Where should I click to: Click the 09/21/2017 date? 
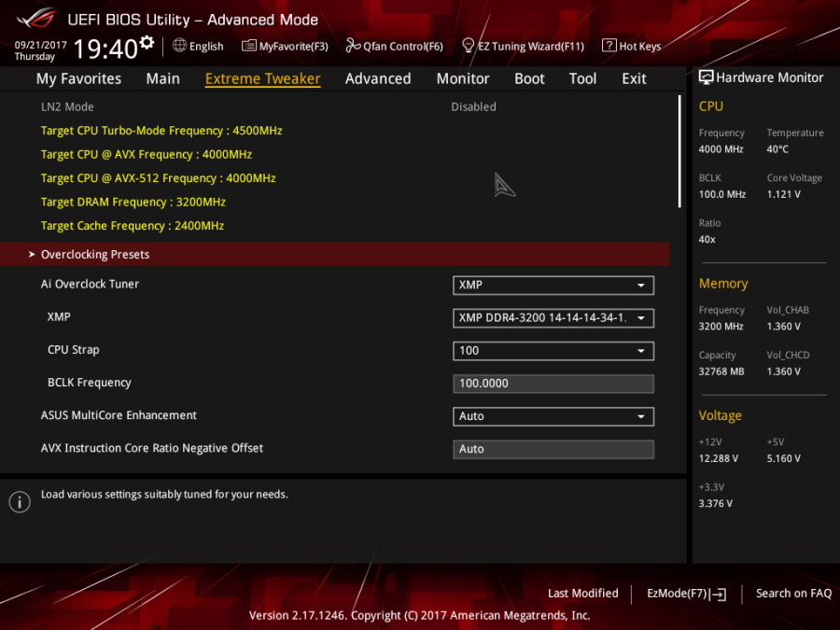coord(41,45)
